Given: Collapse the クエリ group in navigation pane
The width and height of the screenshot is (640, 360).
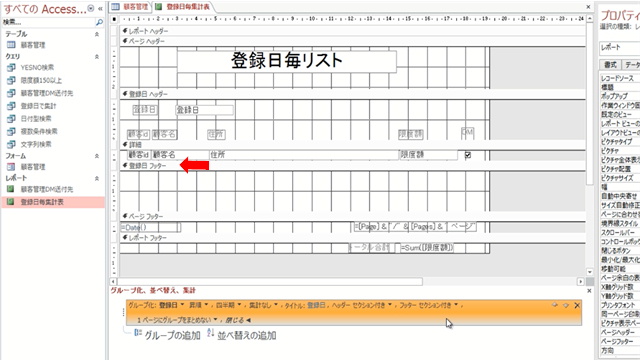Looking at the screenshot, I should click(x=97, y=57).
